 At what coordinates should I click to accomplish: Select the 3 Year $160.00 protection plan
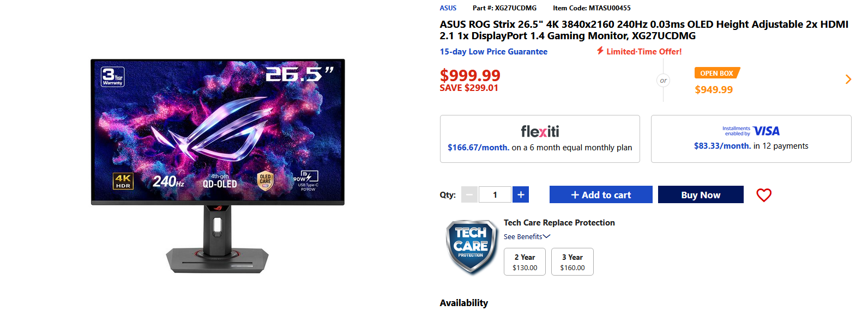(x=572, y=262)
